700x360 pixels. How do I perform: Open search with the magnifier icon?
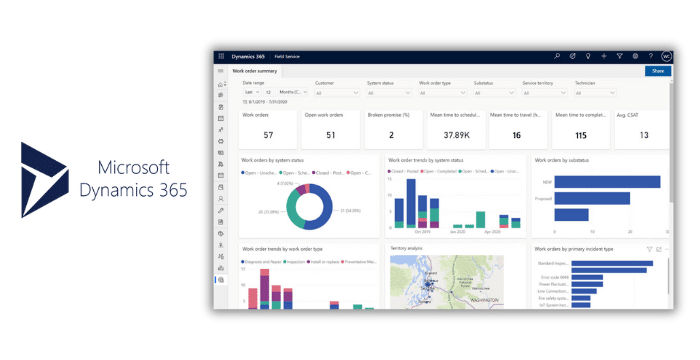click(557, 56)
